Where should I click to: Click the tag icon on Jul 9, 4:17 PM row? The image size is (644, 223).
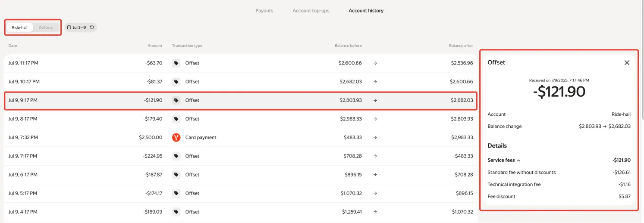point(176,212)
